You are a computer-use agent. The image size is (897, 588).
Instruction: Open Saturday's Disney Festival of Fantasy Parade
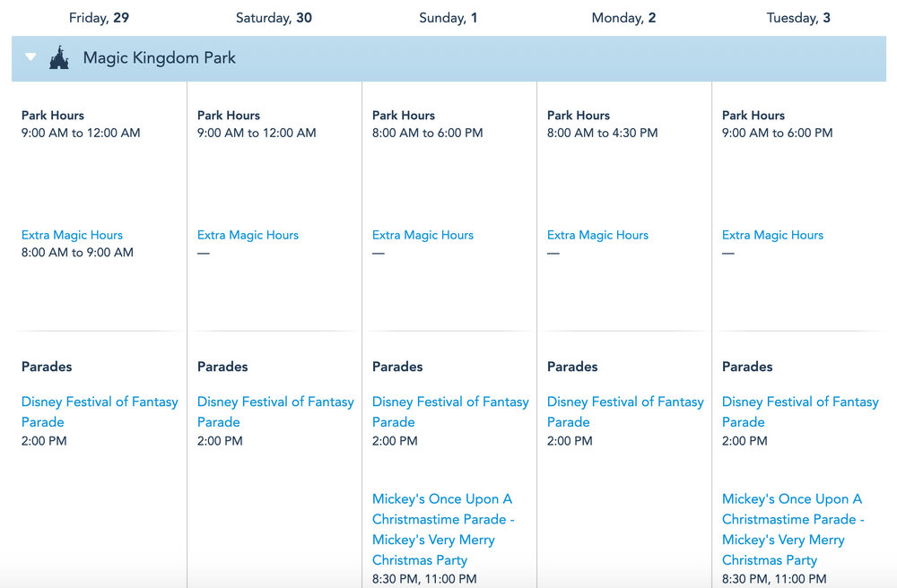click(x=275, y=402)
